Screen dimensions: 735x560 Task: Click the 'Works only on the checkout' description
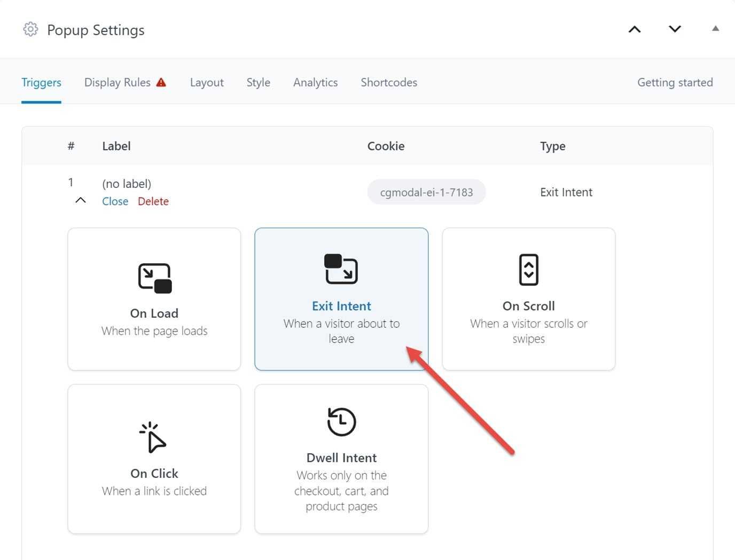point(341,491)
